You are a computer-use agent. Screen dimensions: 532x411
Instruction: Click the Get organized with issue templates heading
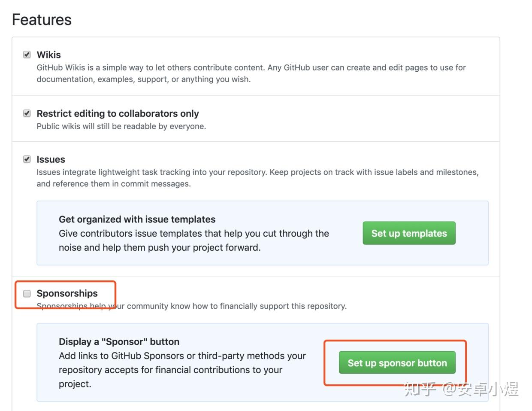coord(137,219)
